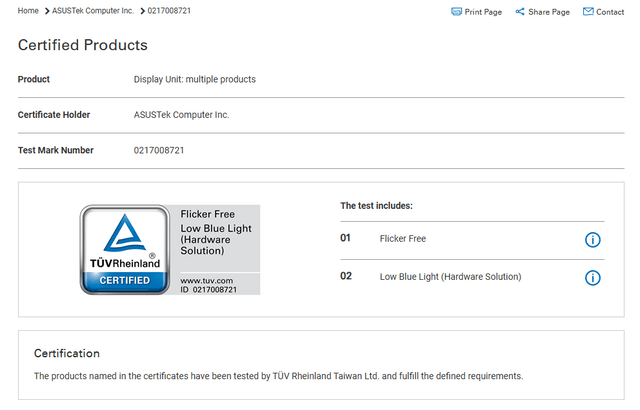Click the Flicker Free text on certification mark
The image size is (640, 410).
coord(207,214)
